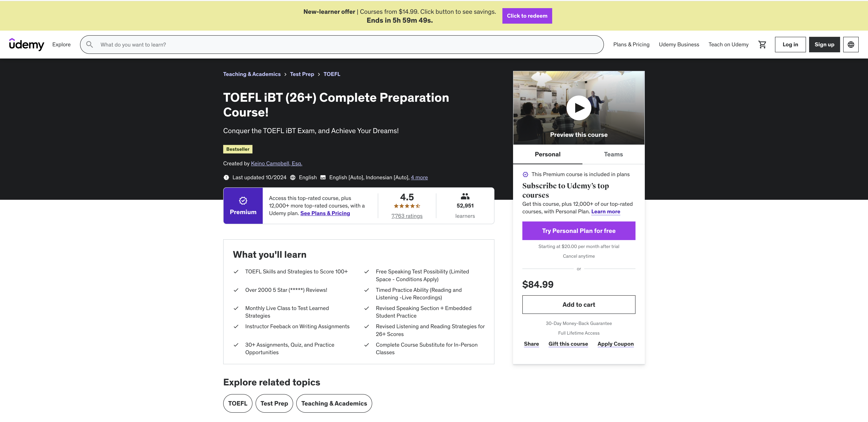Click the Udemy logo
The image size is (868, 422).
(27, 45)
